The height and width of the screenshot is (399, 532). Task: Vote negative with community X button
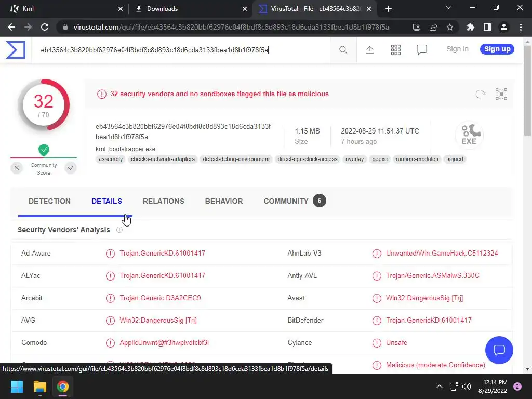click(x=17, y=168)
